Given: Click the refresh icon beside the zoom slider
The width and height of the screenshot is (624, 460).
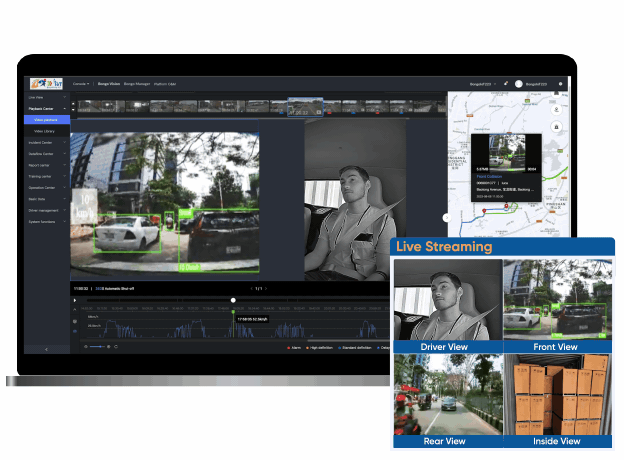Looking at the screenshot, I should pyautogui.click(x=116, y=346).
